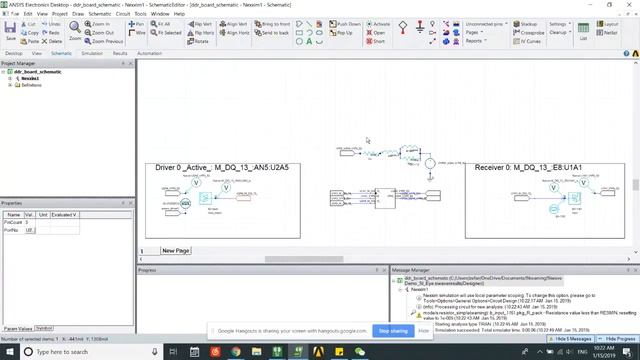Expand the Nexxim1 design node
Viewport: 640px width, 360px height.
point(10,78)
